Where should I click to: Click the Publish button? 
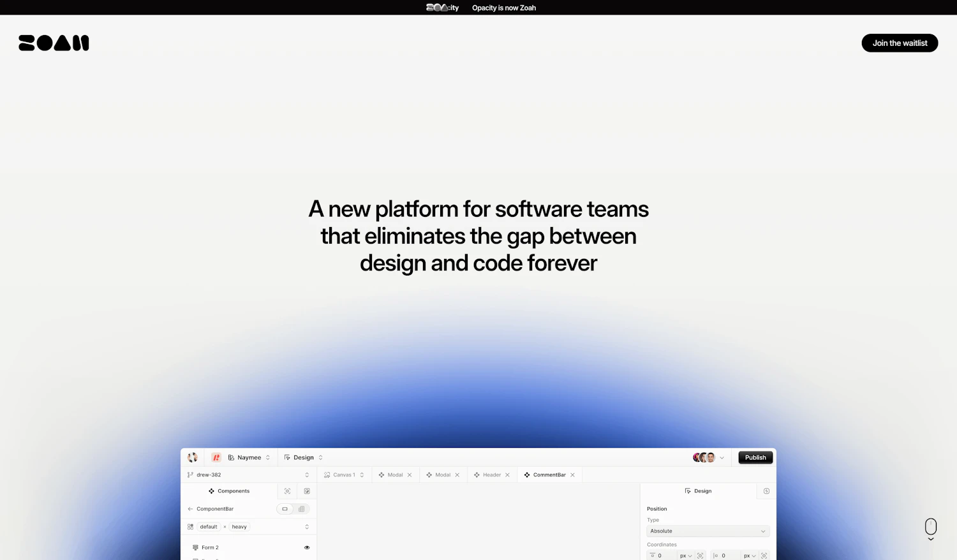[755, 457]
